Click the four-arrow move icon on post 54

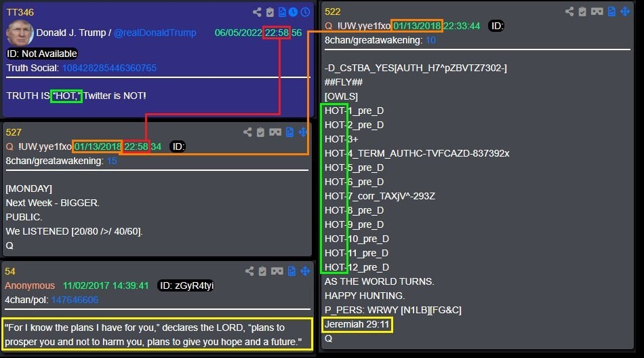coord(305,271)
